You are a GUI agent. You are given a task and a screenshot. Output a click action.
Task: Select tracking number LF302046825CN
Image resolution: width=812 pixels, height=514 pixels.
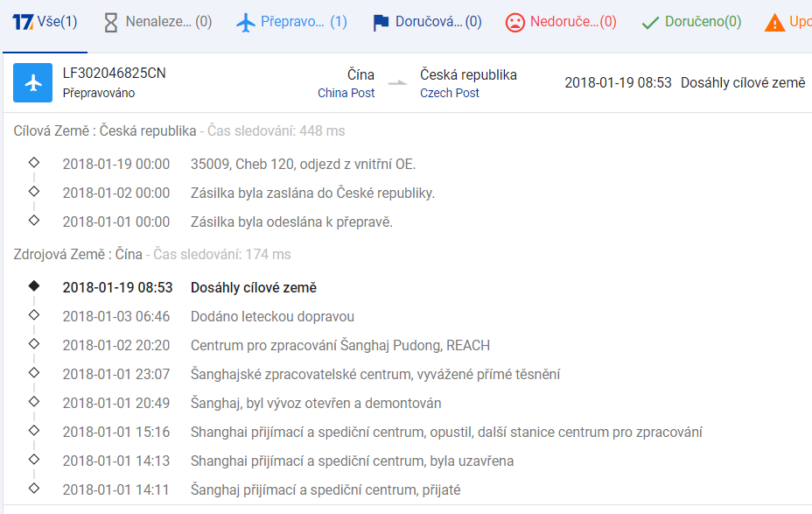coord(114,74)
